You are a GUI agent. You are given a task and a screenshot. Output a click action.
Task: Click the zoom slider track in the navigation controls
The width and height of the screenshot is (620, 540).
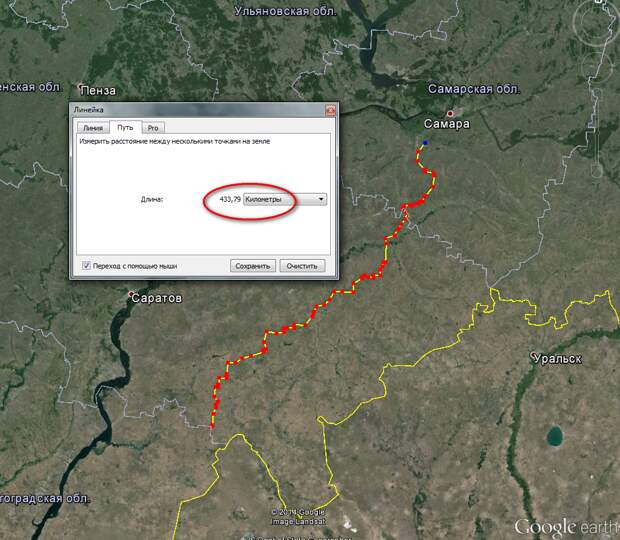click(596, 132)
